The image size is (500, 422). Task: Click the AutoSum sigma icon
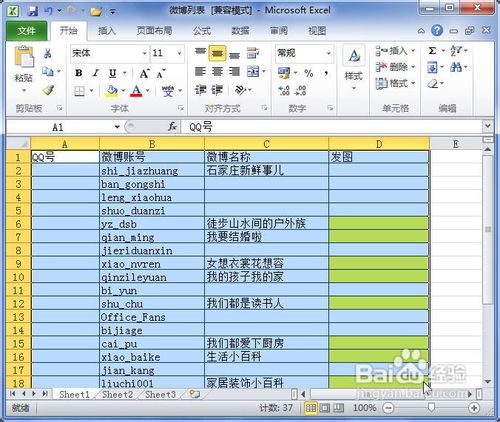point(432,51)
